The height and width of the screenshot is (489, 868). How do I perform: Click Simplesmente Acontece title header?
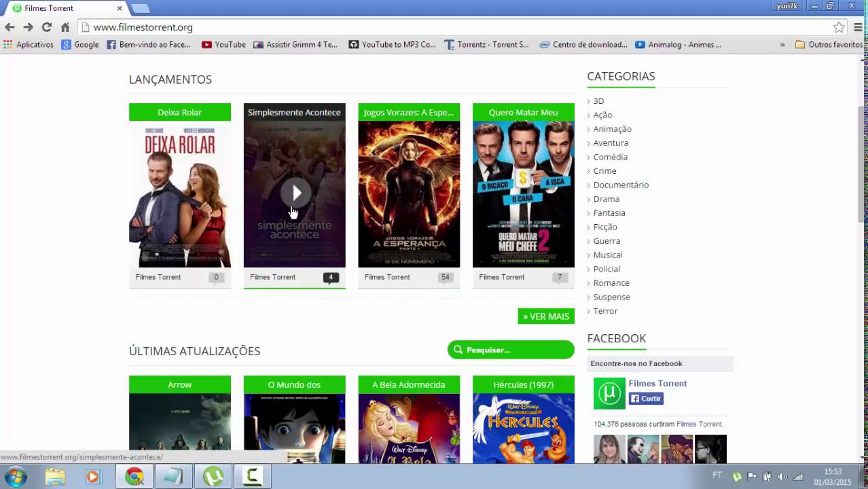[295, 112]
